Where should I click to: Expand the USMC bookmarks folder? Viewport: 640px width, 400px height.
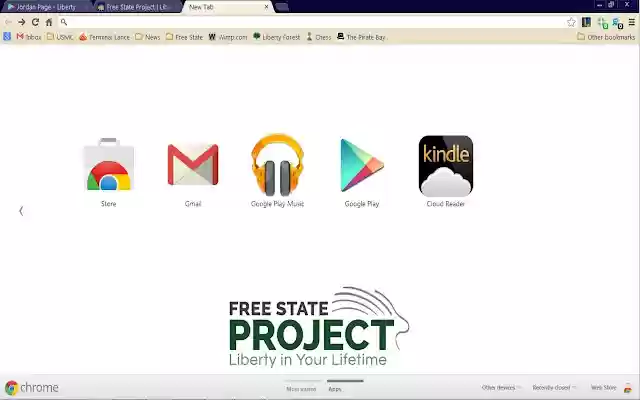(60, 37)
